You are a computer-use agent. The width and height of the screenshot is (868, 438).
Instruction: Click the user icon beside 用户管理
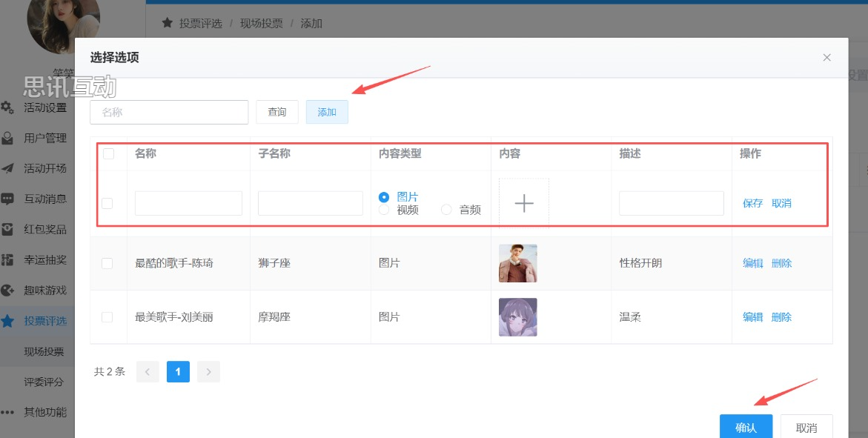(7, 138)
